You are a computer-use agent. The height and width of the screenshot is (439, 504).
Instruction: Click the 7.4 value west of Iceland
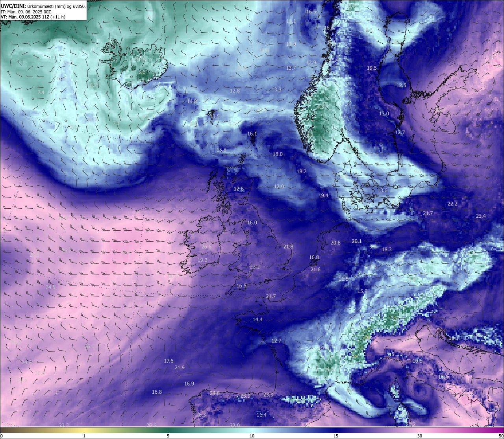click(41, 92)
